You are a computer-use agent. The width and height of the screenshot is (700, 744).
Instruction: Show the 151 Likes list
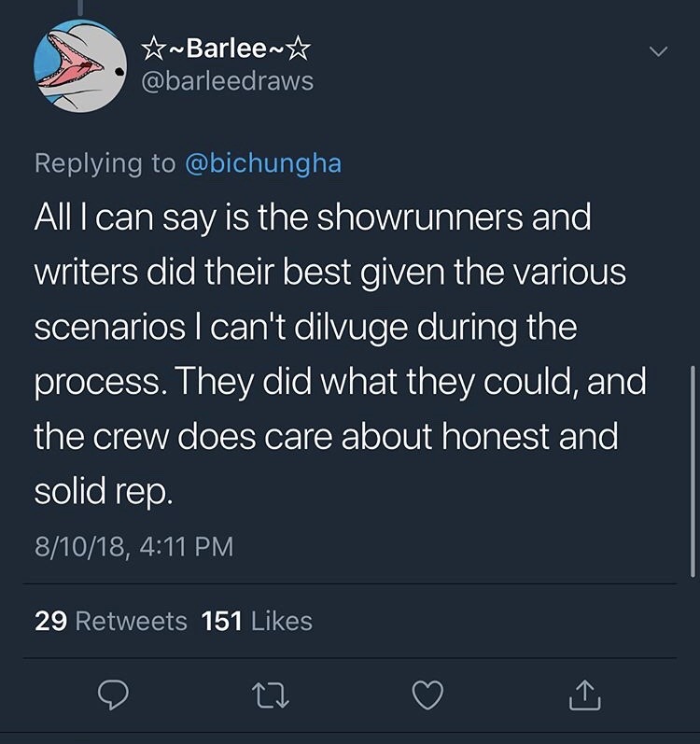(x=257, y=621)
